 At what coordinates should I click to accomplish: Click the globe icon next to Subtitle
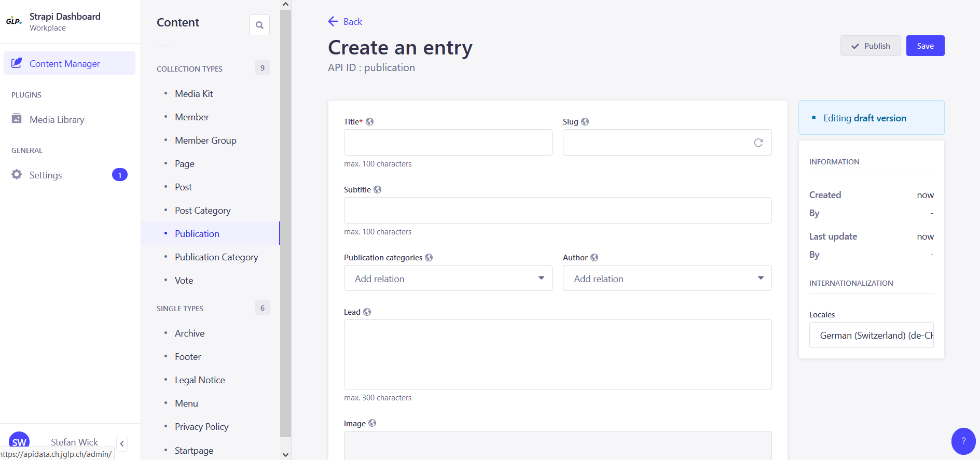point(377,189)
